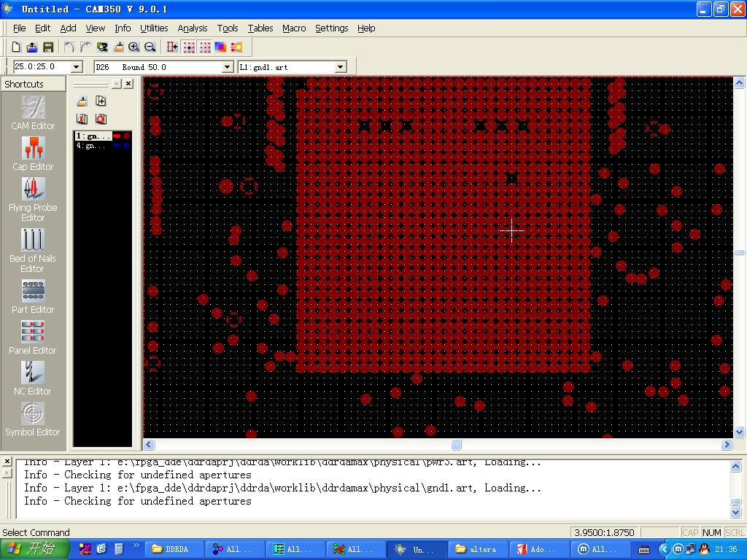Close the layer bar panel
The image size is (747, 560).
point(128,84)
